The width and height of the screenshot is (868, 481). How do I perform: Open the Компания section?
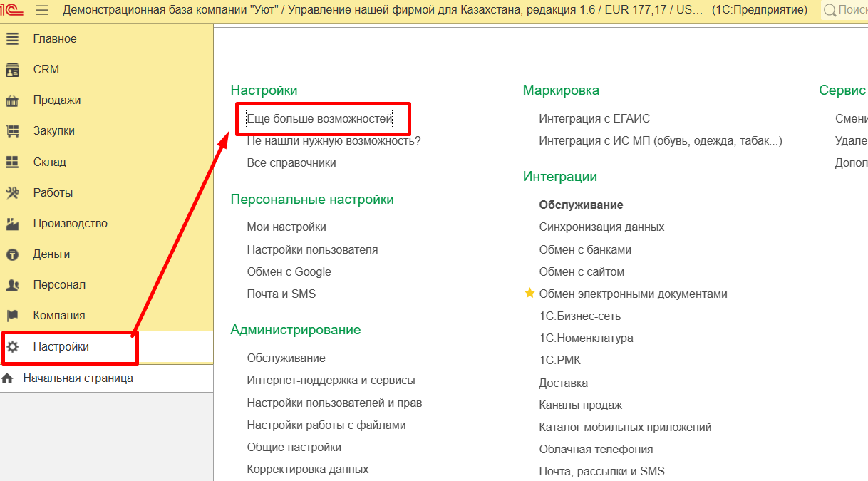(x=59, y=316)
